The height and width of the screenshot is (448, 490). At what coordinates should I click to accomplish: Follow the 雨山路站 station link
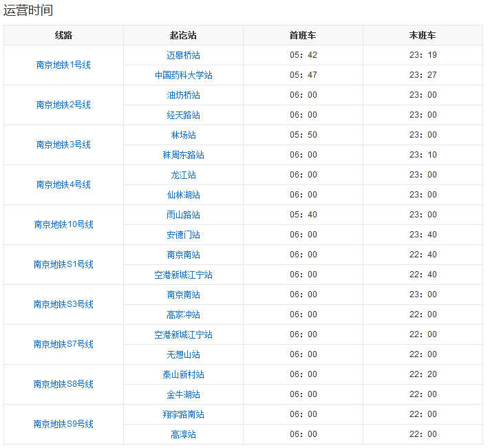pos(183,215)
